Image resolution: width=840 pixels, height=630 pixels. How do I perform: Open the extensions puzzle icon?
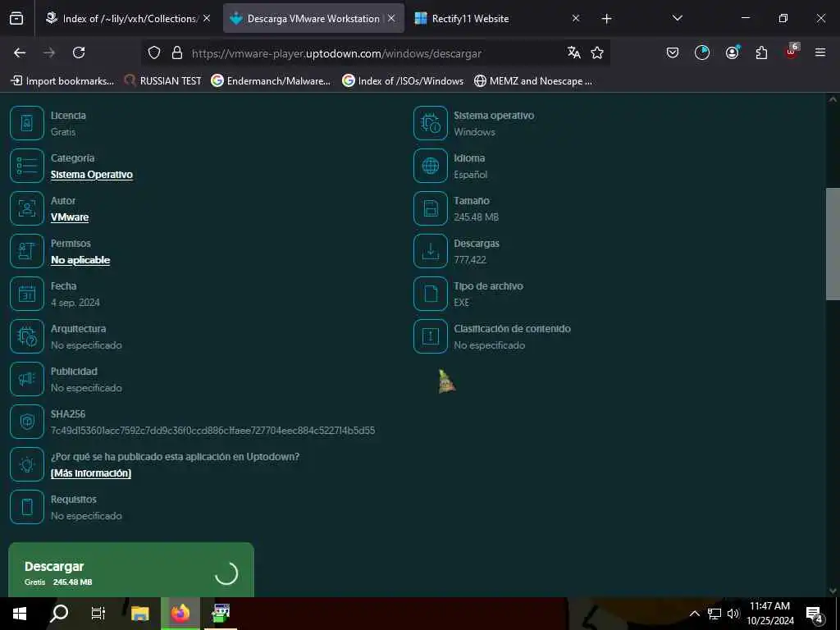(x=761, y=52)
